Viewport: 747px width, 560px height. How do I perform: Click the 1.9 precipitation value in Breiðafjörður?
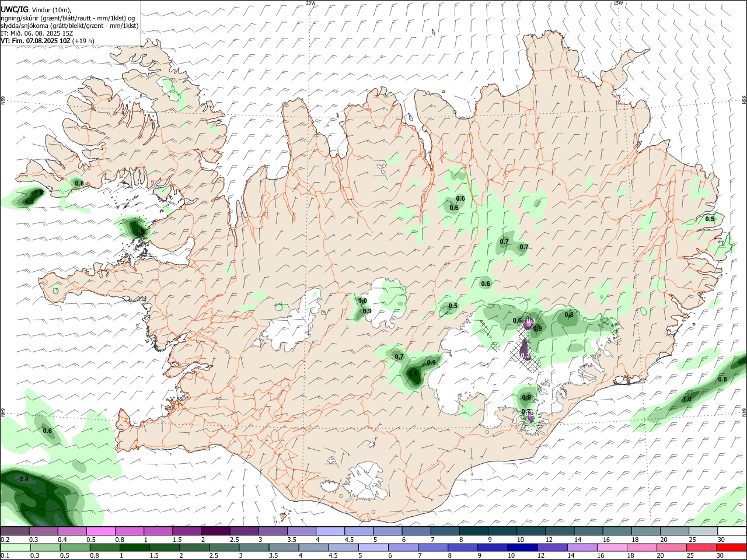point(139,232)
